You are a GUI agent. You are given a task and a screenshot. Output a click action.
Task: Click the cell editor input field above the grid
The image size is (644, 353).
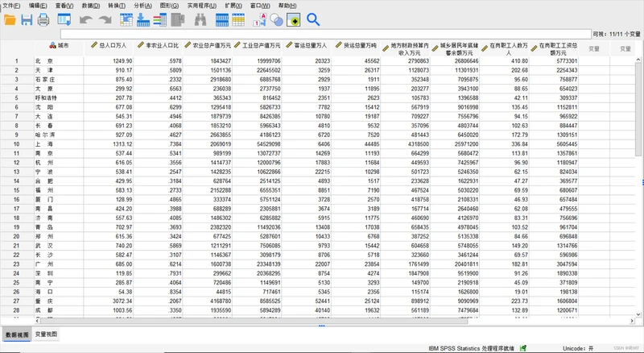pyautogui.click(x=326, y=34)
